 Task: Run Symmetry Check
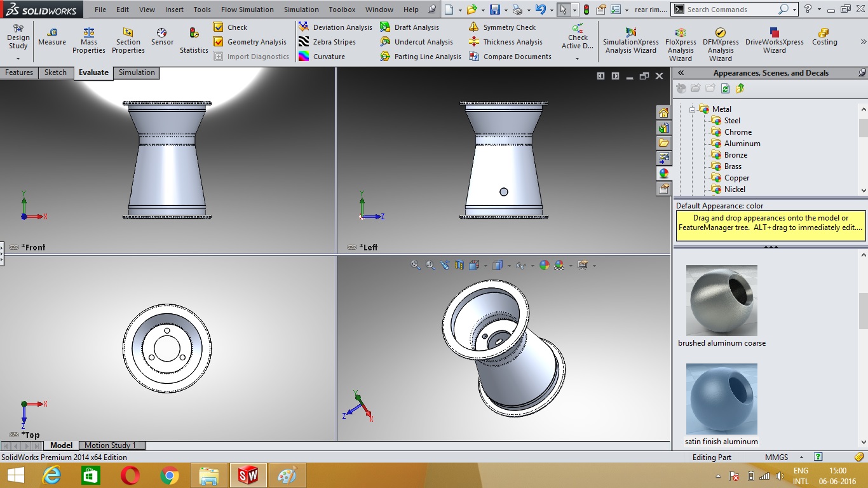502,27
